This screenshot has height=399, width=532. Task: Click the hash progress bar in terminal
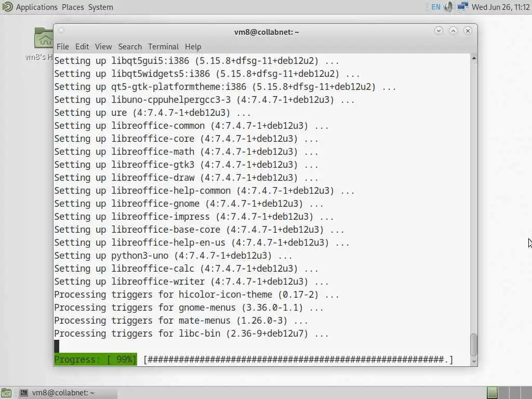(298, 360)
